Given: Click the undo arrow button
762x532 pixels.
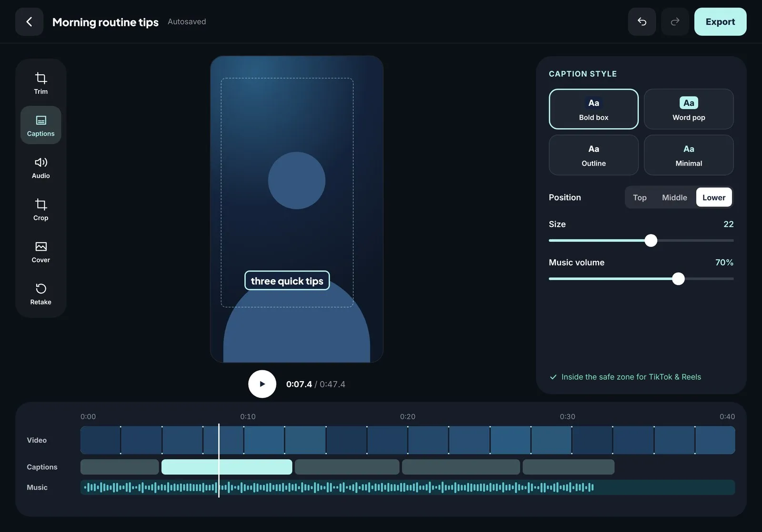Looking at the screenshot, I should click(642, 22).
